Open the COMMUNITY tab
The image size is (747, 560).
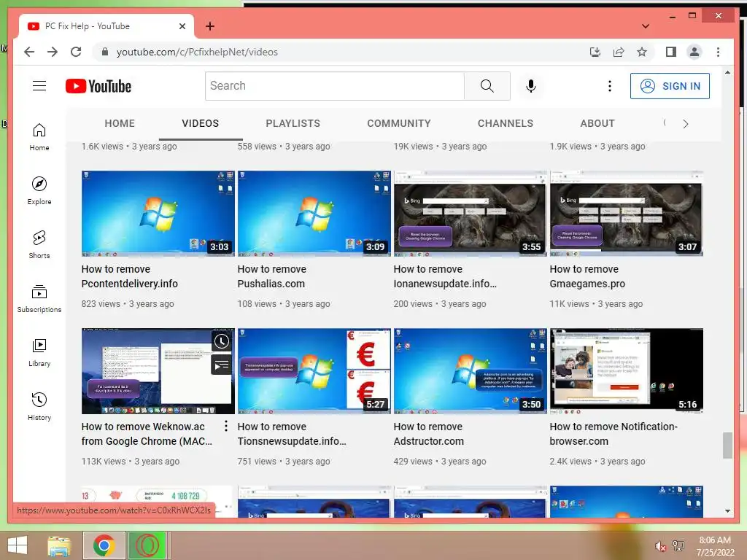(x=399, y=123)
